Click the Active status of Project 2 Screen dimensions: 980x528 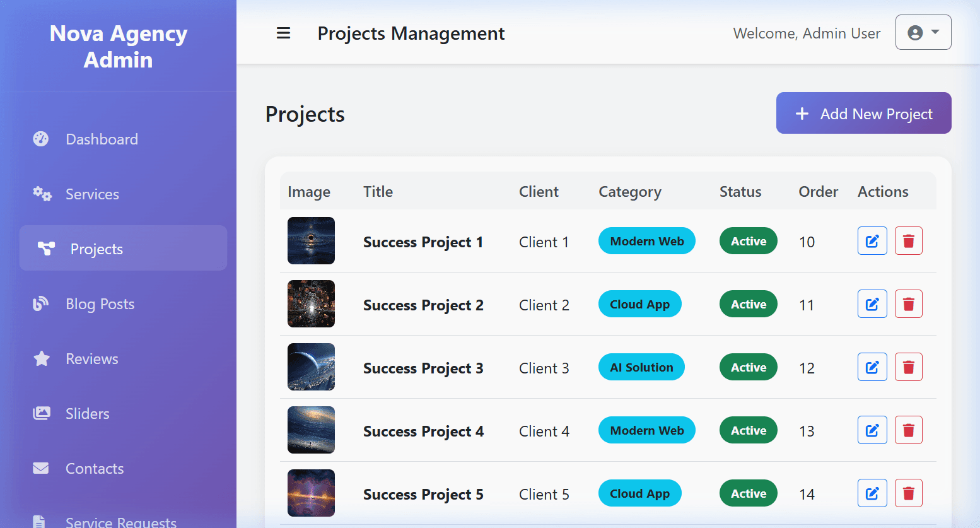pyautogui.click(x=749, y=304)
